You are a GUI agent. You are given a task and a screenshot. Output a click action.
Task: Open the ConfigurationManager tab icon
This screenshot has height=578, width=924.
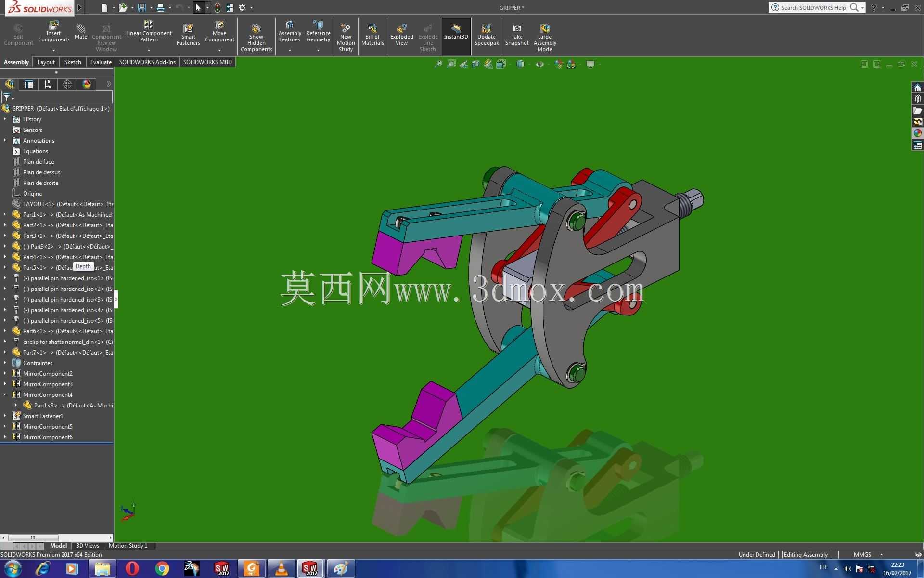[x=48, y=84]
